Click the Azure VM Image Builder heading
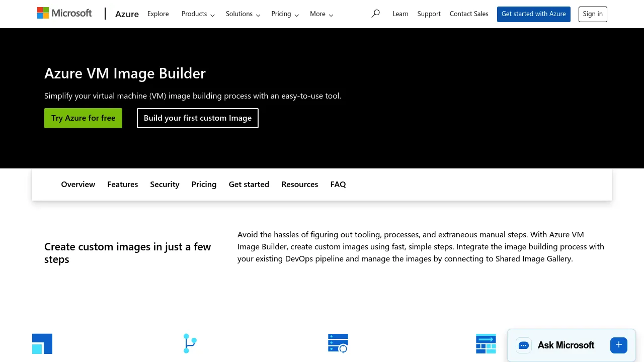 tap(125, 73)
